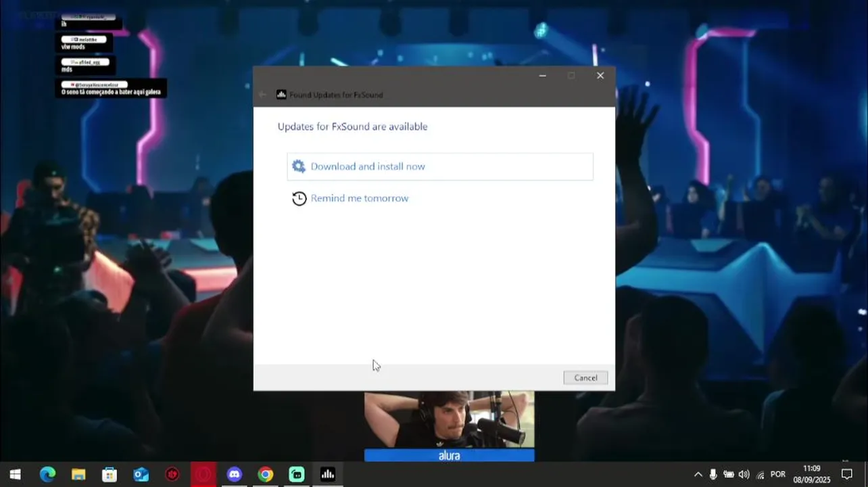Screen dimensions: 868x487
Task: Choose Download and install now
Action: click(x=440, y=166)
